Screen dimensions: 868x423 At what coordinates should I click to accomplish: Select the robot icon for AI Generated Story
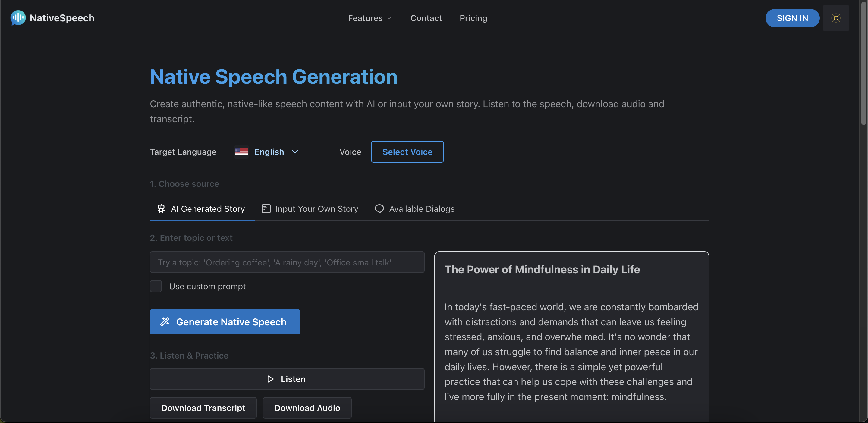click(x=161, y=208)
